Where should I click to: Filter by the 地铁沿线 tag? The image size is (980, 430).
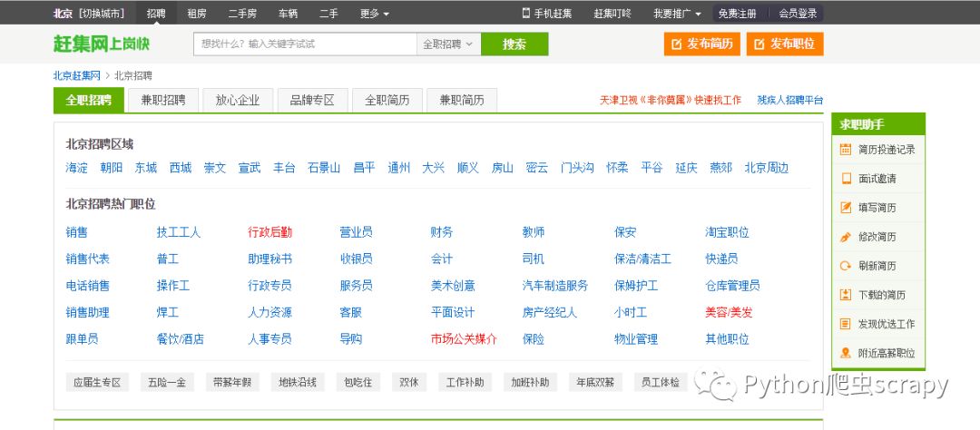pyautogui.click(x=298, y=382)
